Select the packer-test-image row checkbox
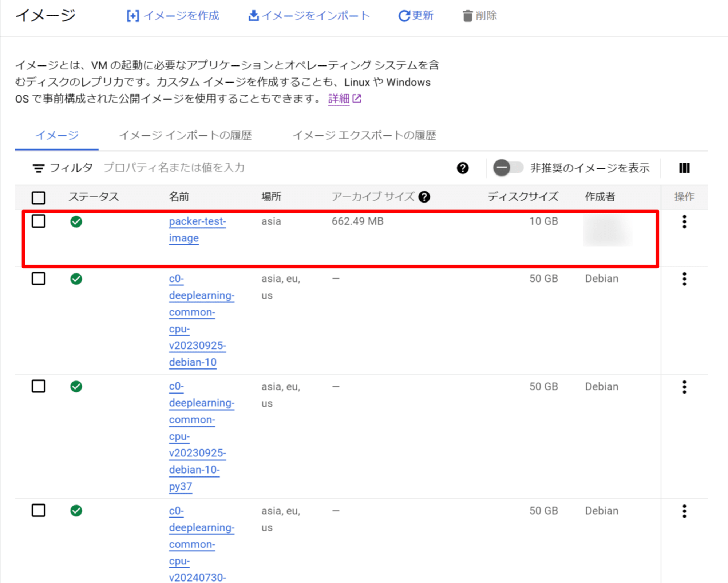Viewport: 728px width, 583px height. point(39,221)
